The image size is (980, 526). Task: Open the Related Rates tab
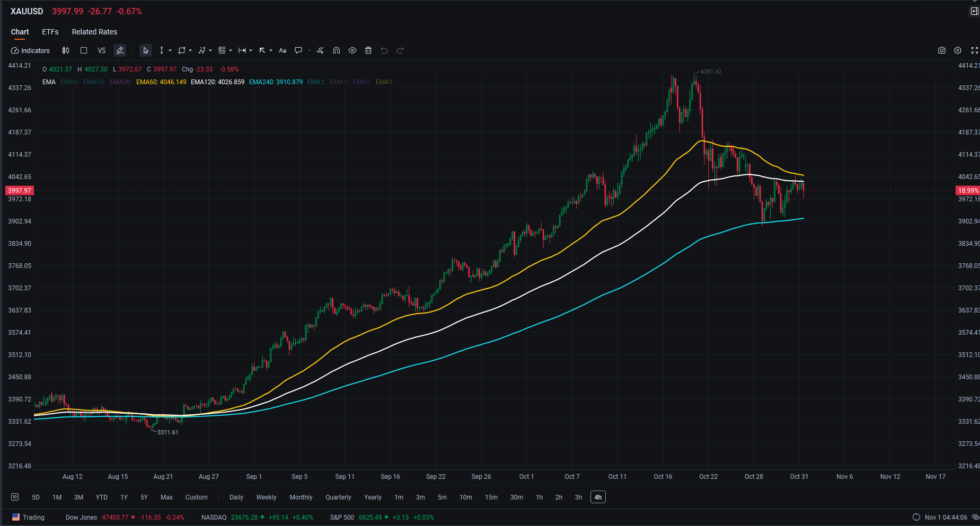(x=94, y=32)
